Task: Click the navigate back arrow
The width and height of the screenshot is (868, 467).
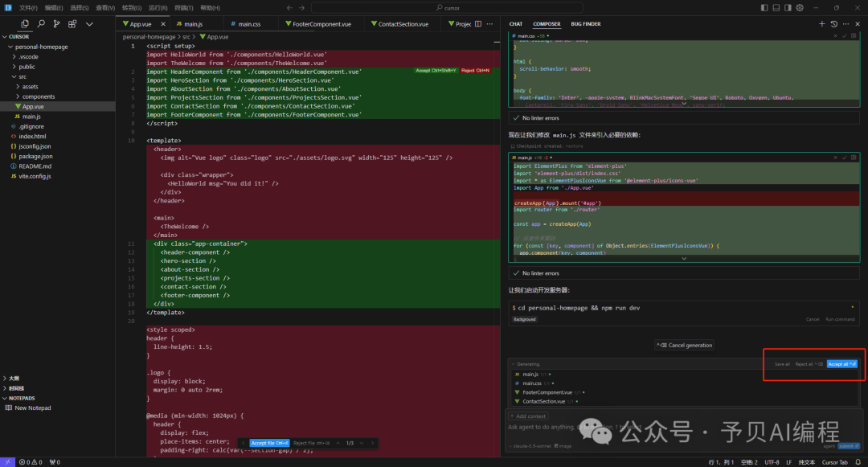Action: point(289,8)
